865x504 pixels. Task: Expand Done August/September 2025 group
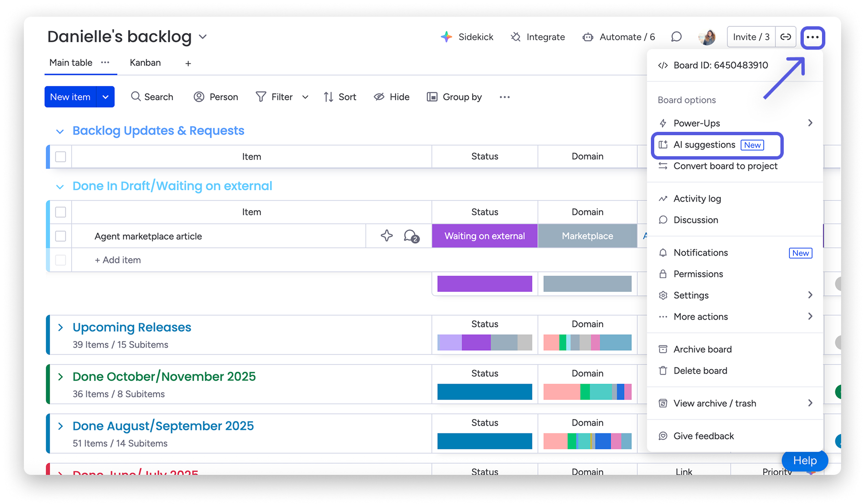pyautogui.click(x=61, y=426)
